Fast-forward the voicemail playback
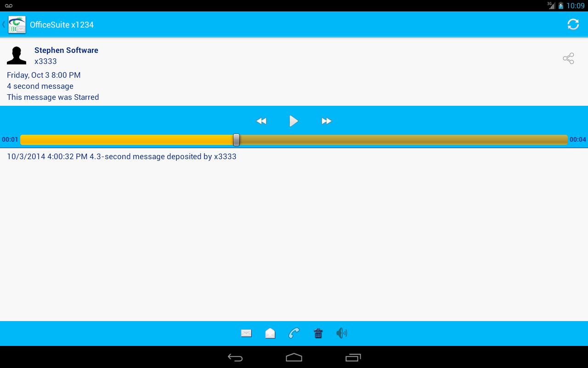Viewport: 588px width, 368px height. (x=327, y=121)
